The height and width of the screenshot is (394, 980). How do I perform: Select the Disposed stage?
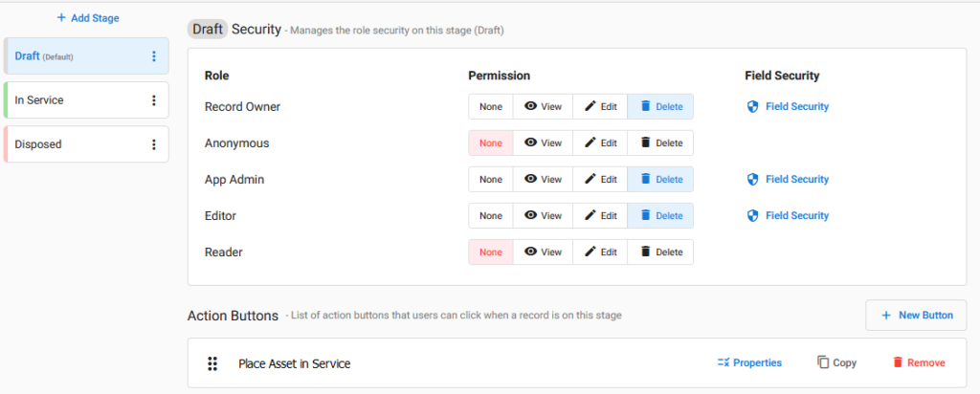tap(86, 144)
